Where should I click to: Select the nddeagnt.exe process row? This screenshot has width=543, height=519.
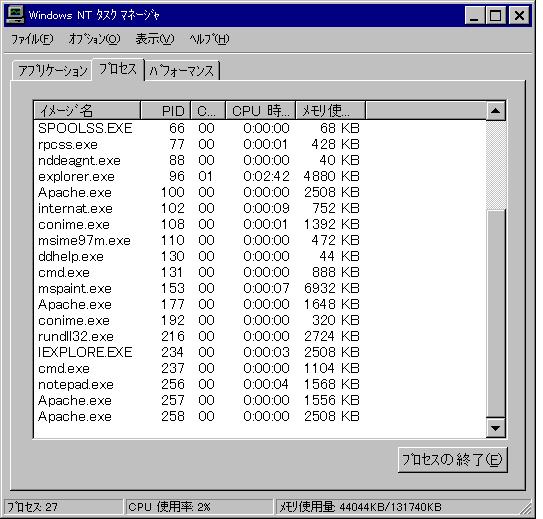pos(260,160)
